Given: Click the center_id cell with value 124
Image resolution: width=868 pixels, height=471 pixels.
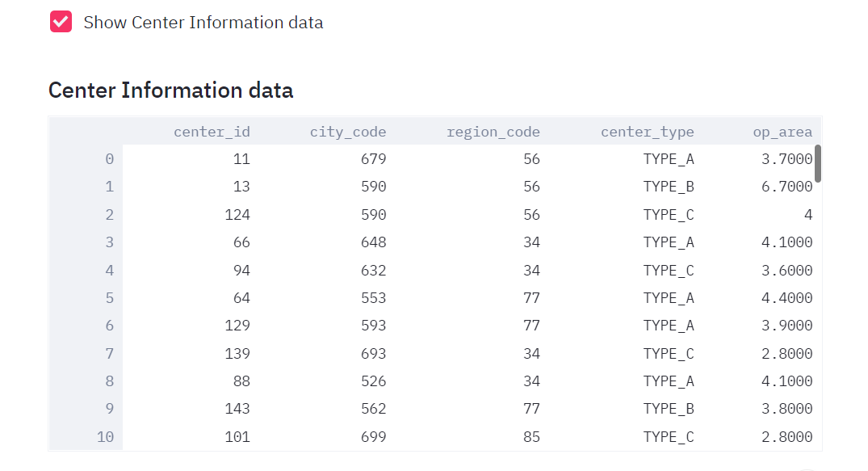Looking at the screenshot, I should tap(237, 215).
